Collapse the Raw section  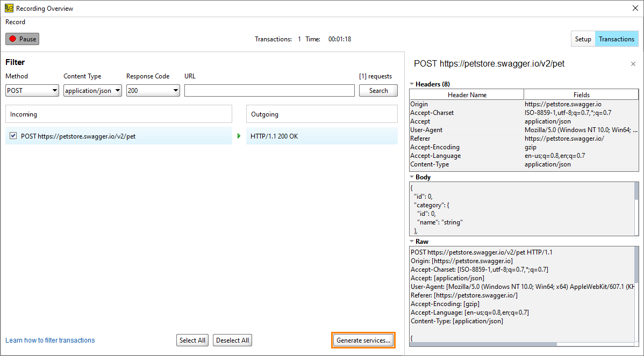point(412,241)
